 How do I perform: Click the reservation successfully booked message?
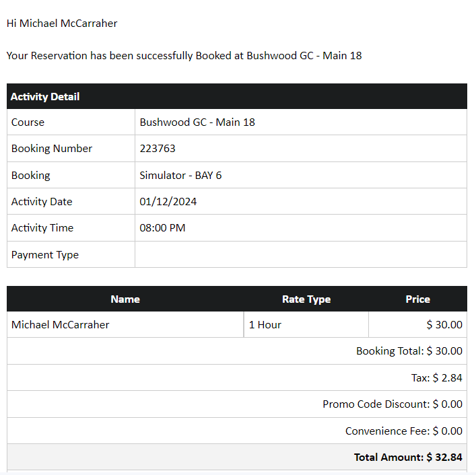pyautogui.click(x=184, y=56)
